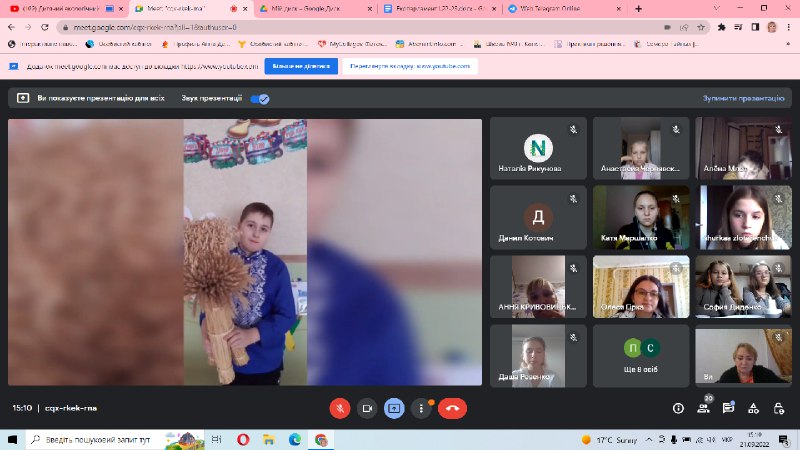This screenshot has height=450, width=800.
Task: Click the Windows taskbar search box
Action: point(115,439)
